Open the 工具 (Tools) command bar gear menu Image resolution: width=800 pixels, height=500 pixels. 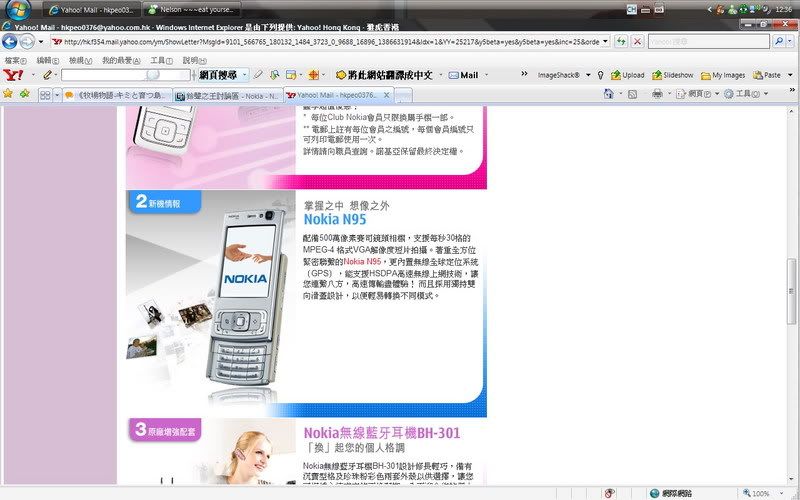[x=746, y=94]
